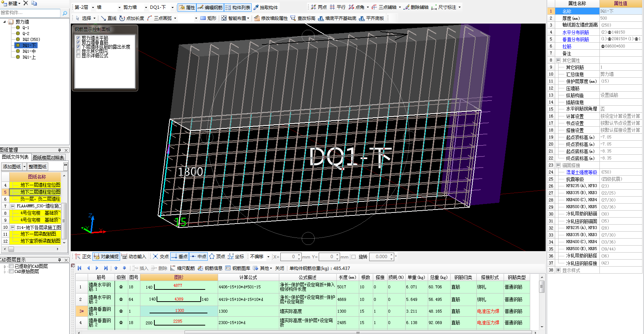Toggle 顶点 vertex snap
The width and height of the screenshot is (644, 334).
[x=217, y=257]
